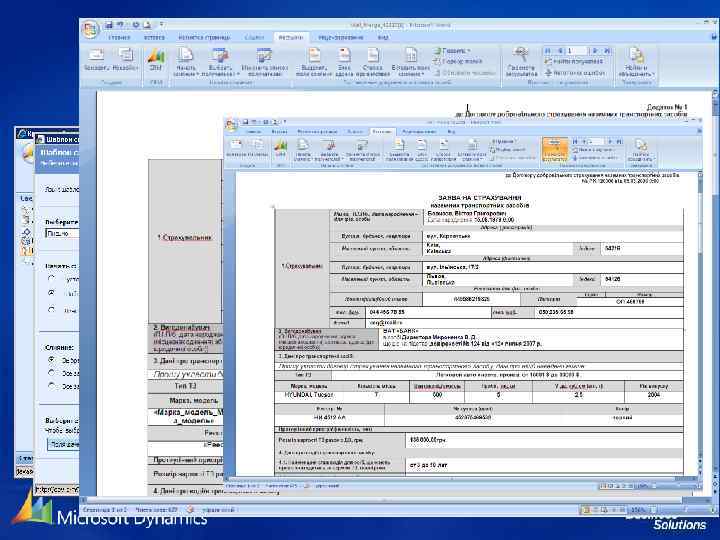Click Изменить список получателей in front Word ribbon
Image resolution: width=720 pixels, height=540 pixels.
click(x=362, y=150)
